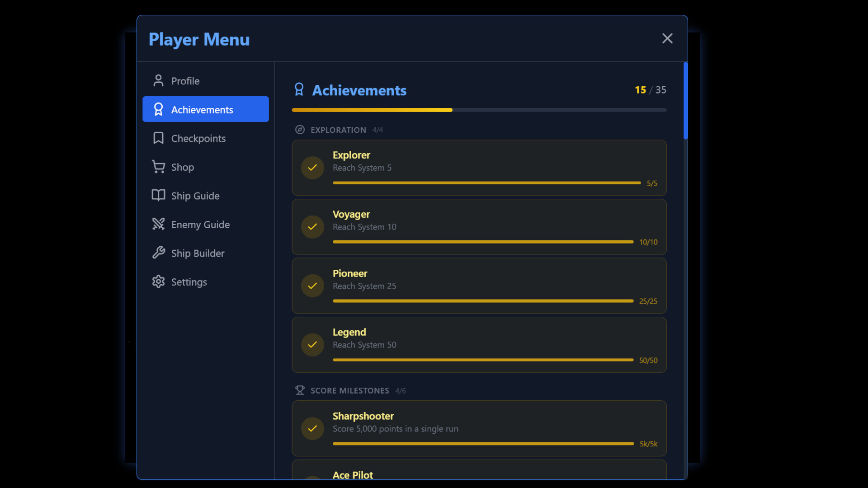This screenshot has height=488, width=868.
Task: Open the Achievements menu item
Action: coord(206,110)
